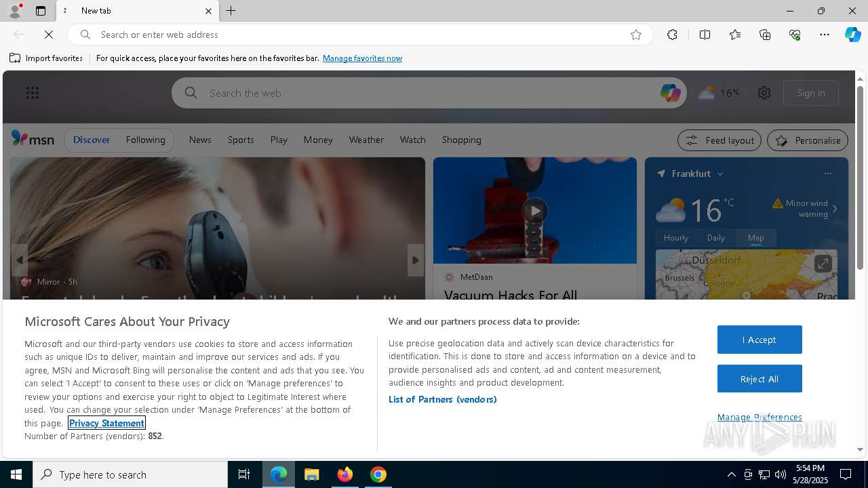
Task: Expand the Frankfurt location dropdown
Action: tap(720, 174)
